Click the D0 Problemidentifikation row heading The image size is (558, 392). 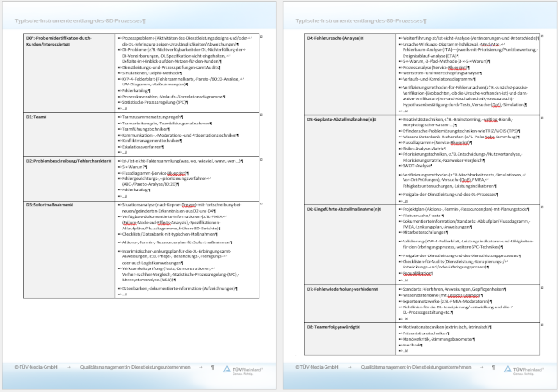pyautogui.click(x=60, y=38)
